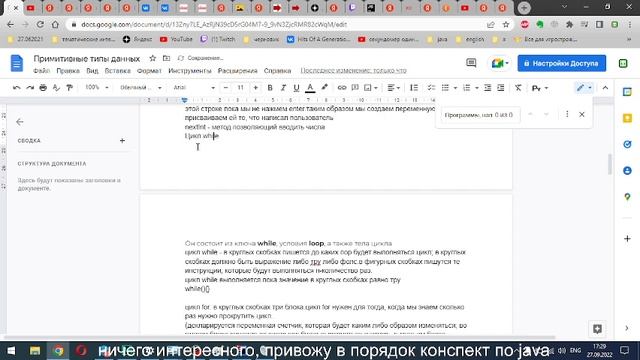Open line and paragraph spacing
This screenshot has width=640, height=360.
click(414, 88)
